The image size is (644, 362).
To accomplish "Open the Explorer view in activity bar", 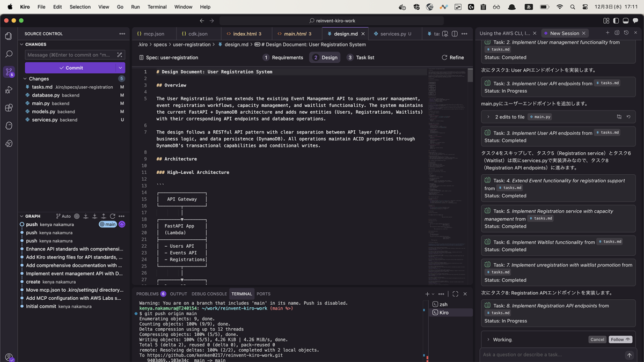I will point(9,36).
